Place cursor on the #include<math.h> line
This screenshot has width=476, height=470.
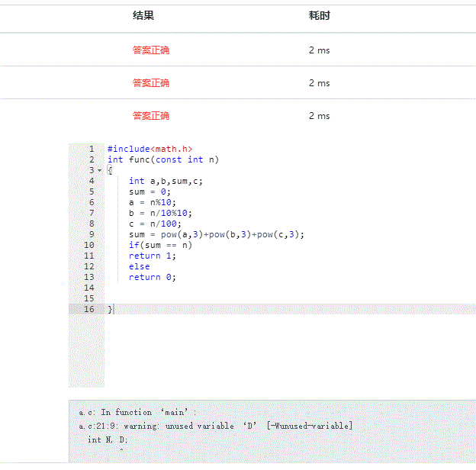(x=150, y=149)
